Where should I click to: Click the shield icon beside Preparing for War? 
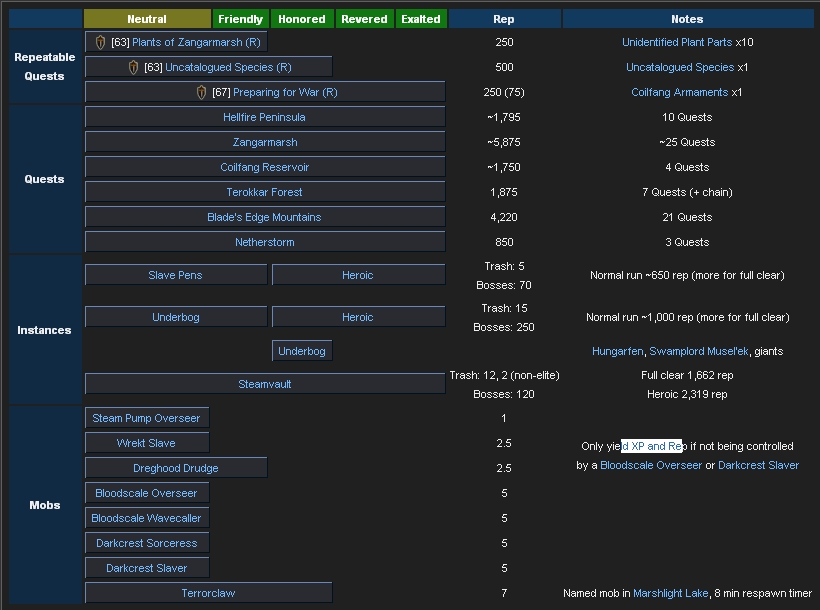click(x=201, y=93)
